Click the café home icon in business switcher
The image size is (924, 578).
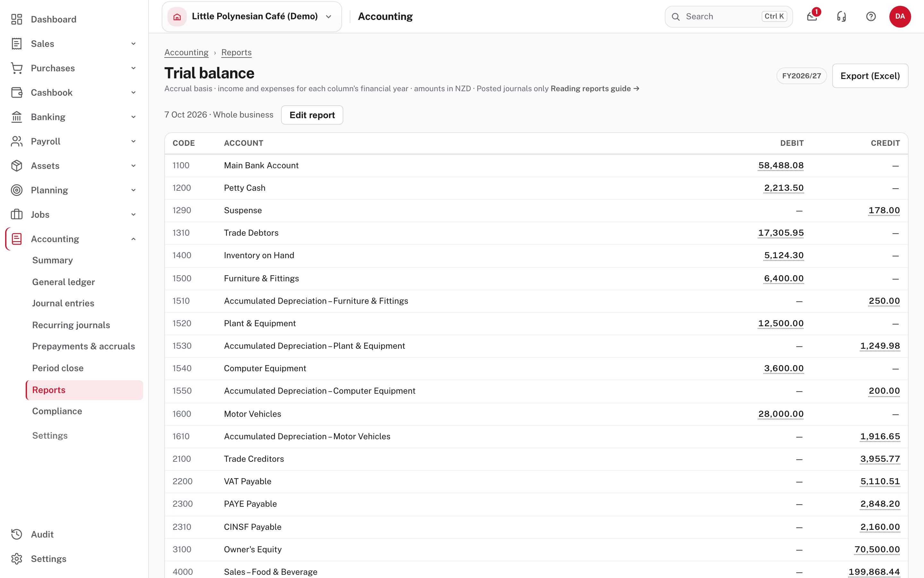177,16
